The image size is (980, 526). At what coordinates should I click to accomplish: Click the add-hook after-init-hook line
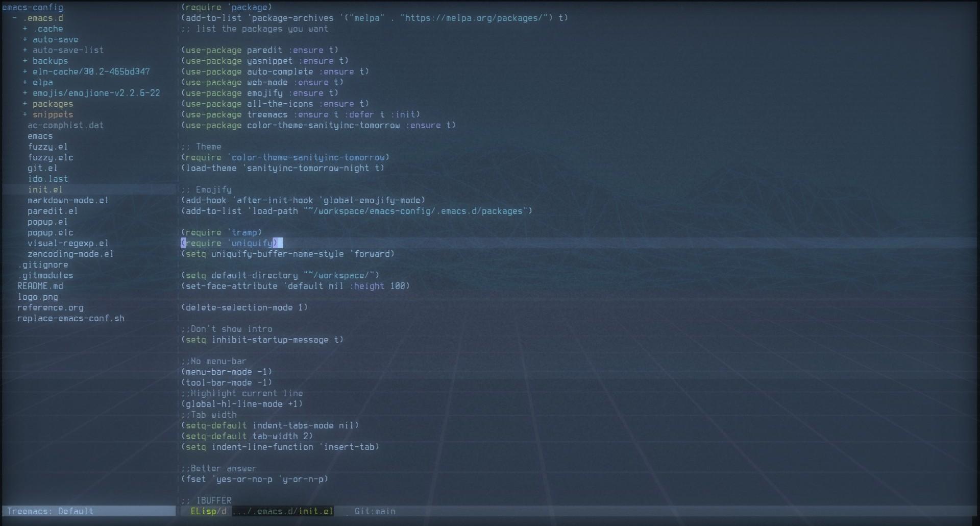[x=303, y=200]
